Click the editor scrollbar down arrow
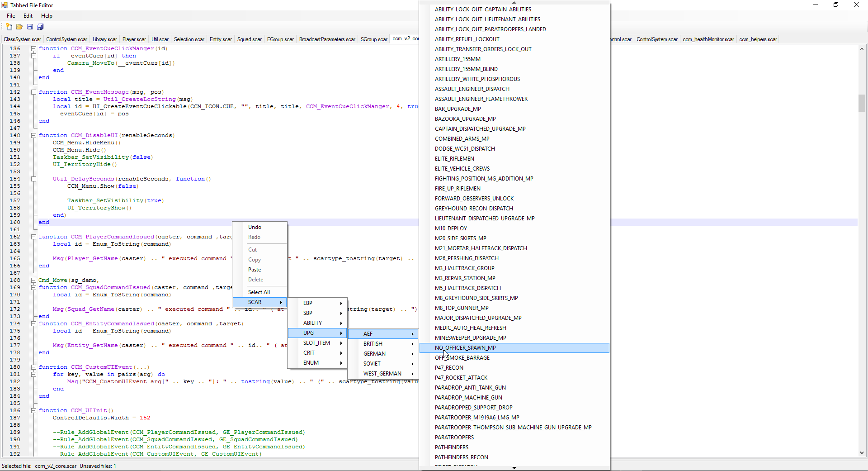 point(862,452)
